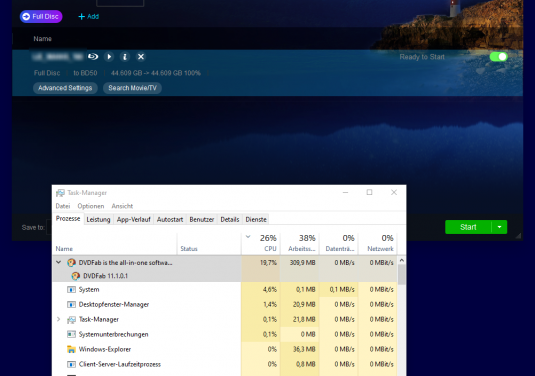Click the Add source button

(88, 16)
